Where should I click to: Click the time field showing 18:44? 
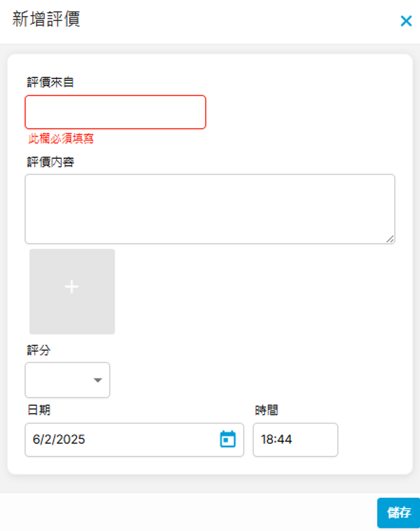[295, 439]
